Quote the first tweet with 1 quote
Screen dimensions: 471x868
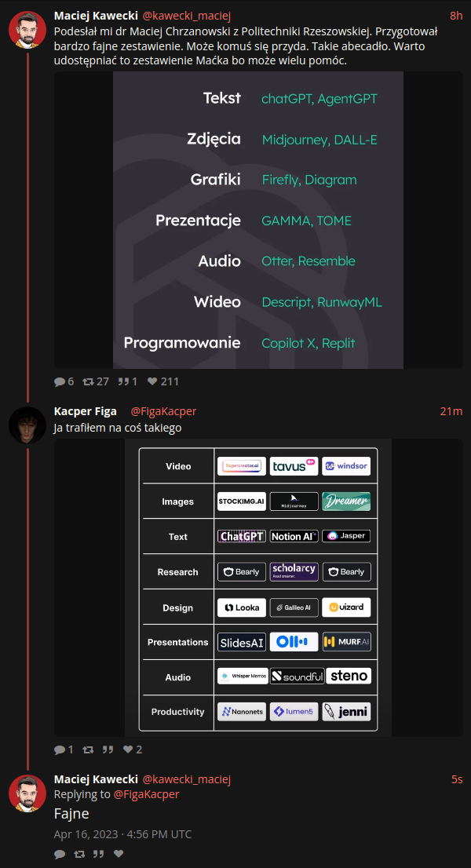tap(126, 381)
